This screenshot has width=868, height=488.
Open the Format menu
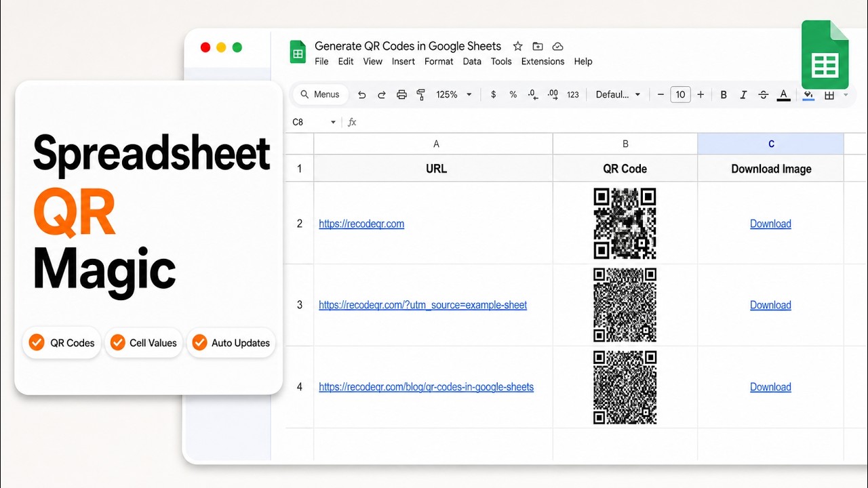439,61
